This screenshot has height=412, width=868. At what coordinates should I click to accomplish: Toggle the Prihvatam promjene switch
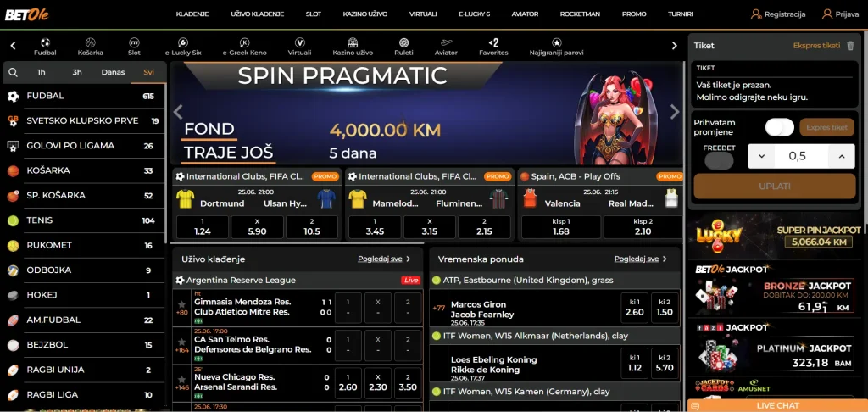[780, 127]
